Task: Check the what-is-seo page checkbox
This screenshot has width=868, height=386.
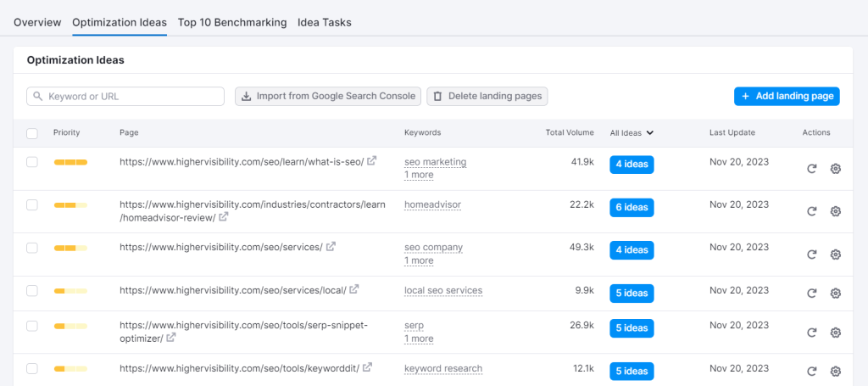Action: 32,162
